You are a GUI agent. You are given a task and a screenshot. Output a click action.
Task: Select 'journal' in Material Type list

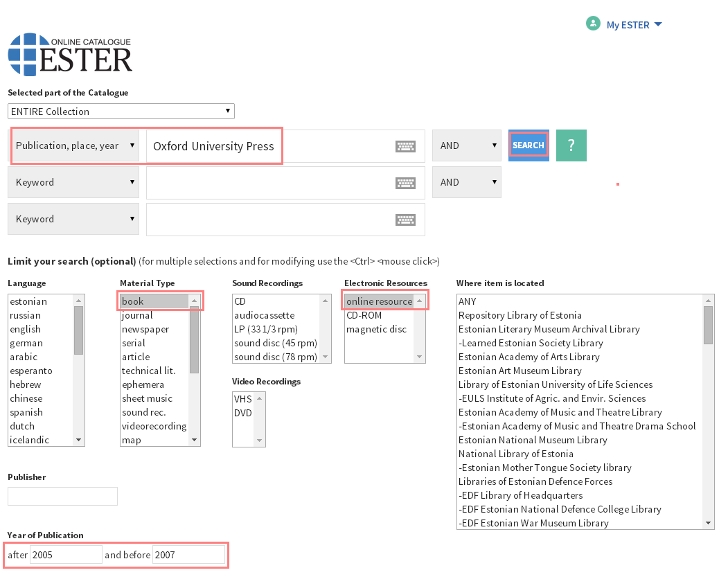click(x=154, y=315)
